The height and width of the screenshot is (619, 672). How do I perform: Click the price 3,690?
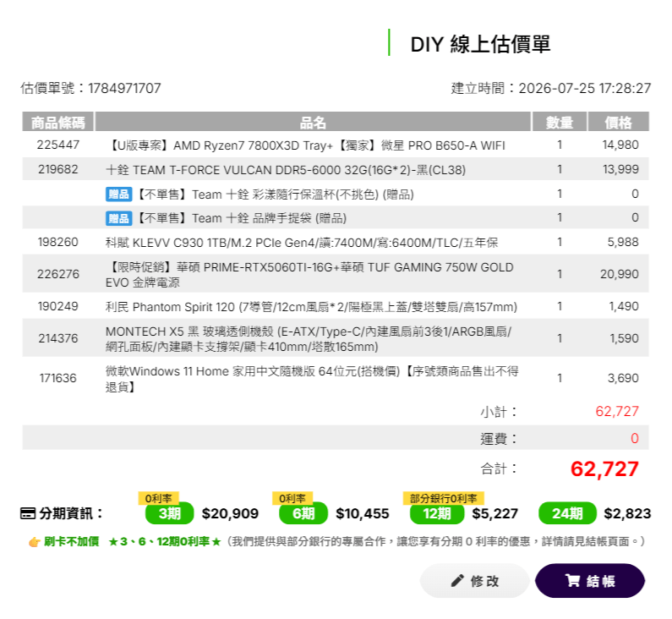(623, 378)
